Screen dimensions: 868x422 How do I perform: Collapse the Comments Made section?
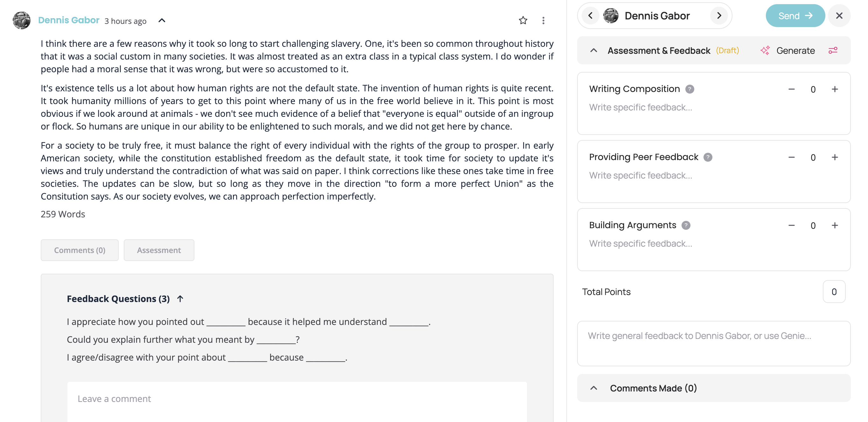[594, 388]
